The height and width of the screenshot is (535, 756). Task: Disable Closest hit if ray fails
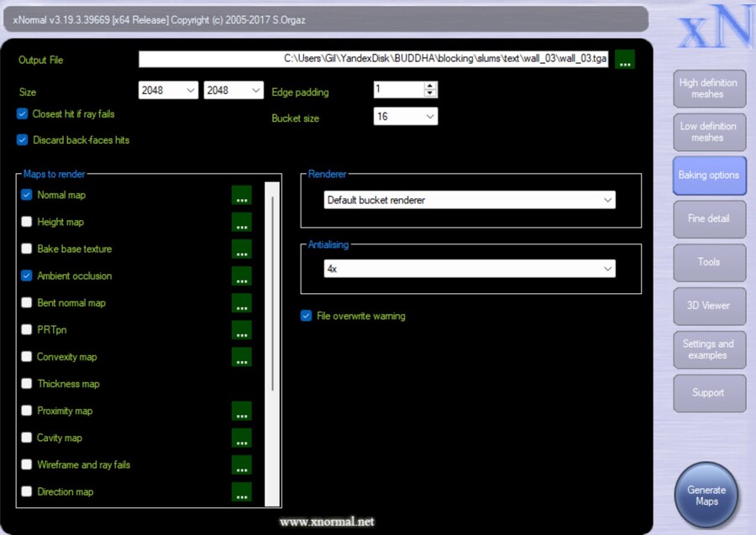pos(22,114)
